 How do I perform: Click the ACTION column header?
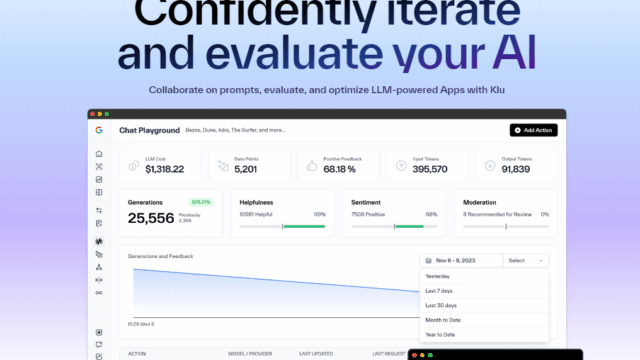(137, 354)
